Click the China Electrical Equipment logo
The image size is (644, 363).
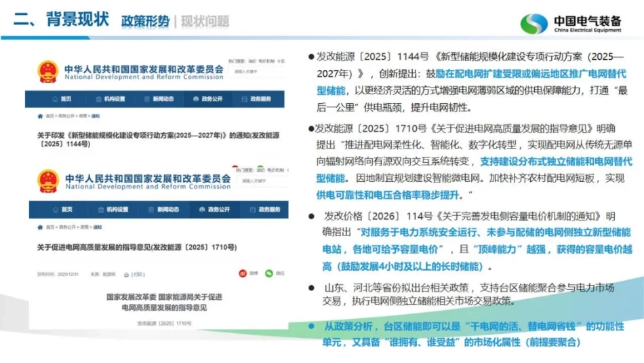click(x=571, y=24)
